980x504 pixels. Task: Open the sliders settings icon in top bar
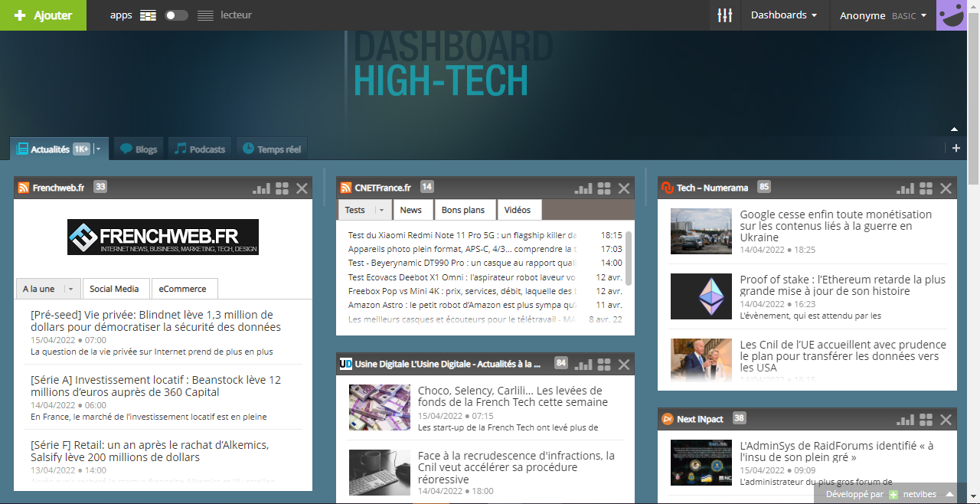725,15
